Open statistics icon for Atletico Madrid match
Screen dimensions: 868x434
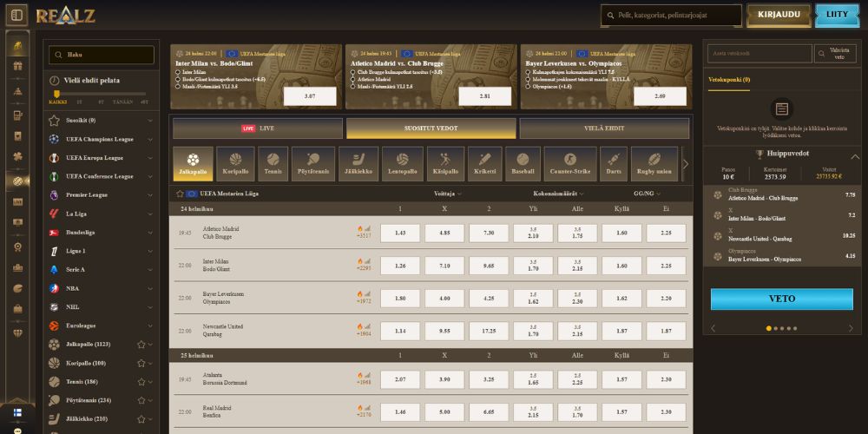click(367, 228)
